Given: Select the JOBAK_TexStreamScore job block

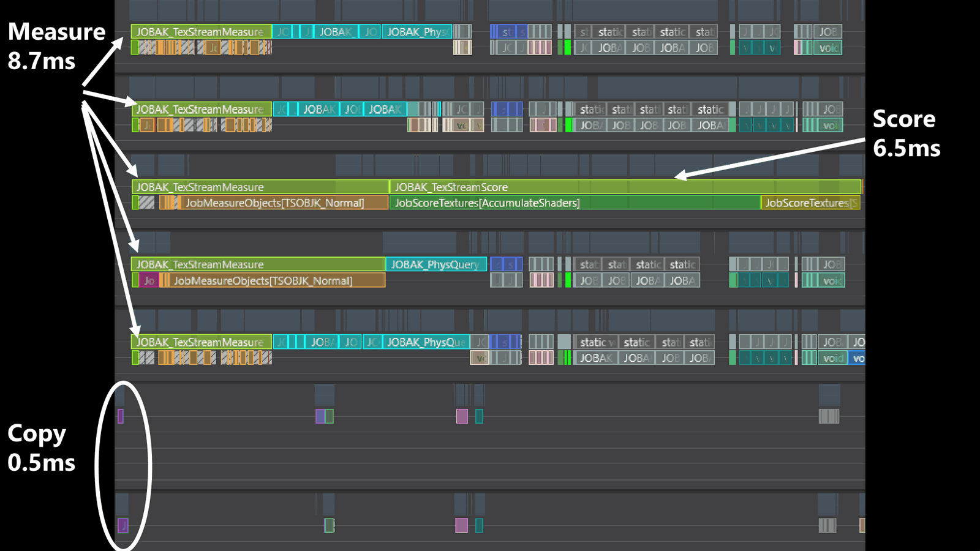Looking at the screenshot, I should tap(625, 187).
